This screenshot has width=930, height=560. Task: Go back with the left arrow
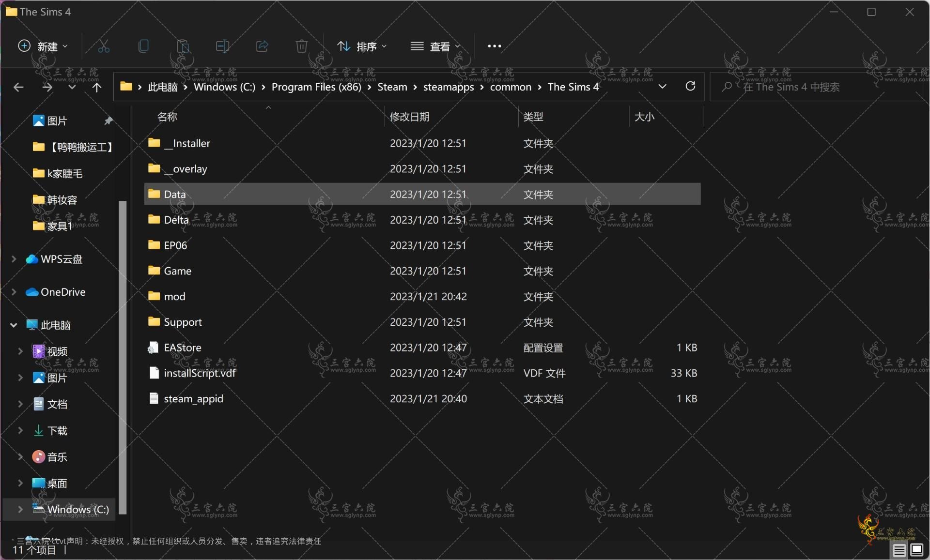pos(18,87)
